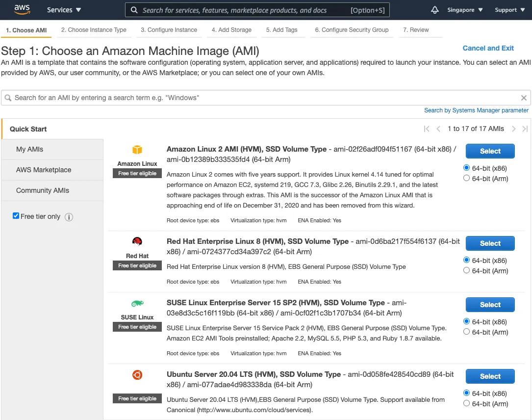Click Amazon Linux Free tier eligible badge
This screenshot has height=420, width=532.
(137, 173)
